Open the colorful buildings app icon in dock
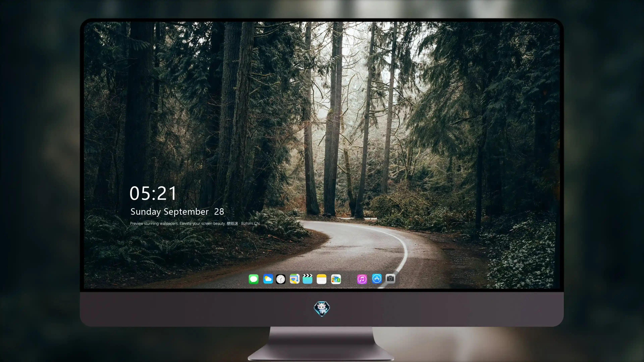The height and width of the screenshot is (362, 644). (x=336, y=279)
